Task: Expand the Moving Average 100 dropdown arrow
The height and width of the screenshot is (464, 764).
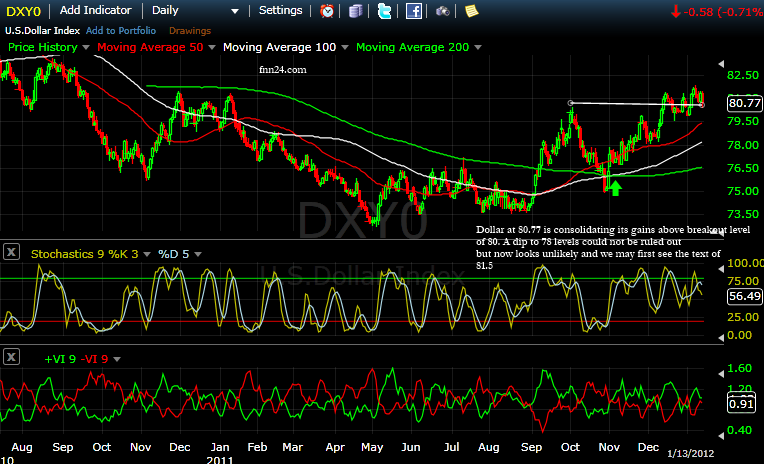Action: pyautogui.click(x=345, y=47)
